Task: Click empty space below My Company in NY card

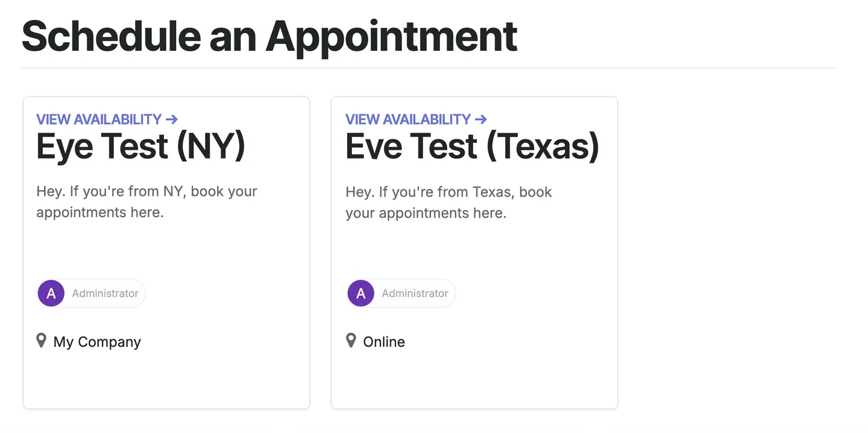Action: (166, 380)
